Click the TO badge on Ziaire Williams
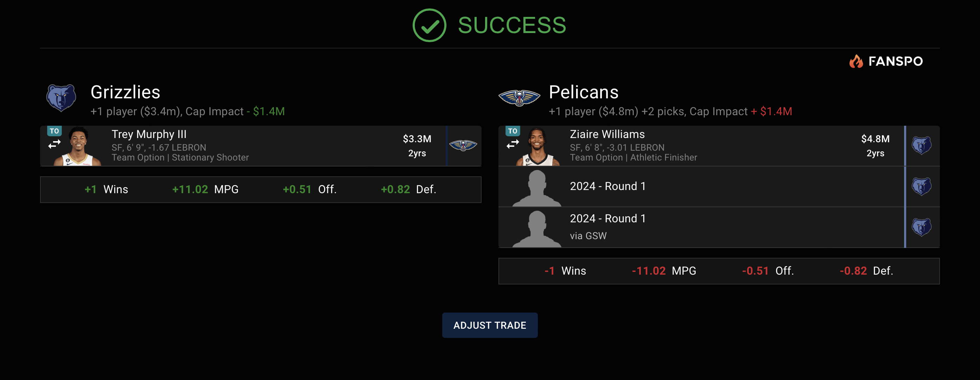The height and width of the screenshot is (380, 980). 512,131
